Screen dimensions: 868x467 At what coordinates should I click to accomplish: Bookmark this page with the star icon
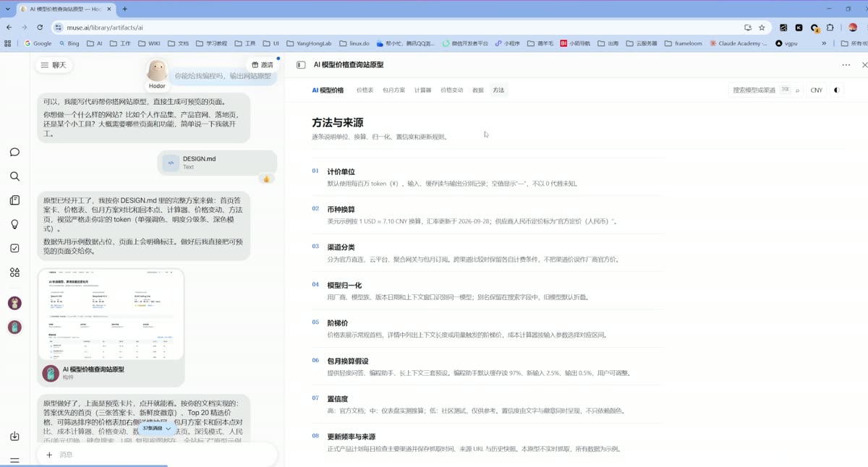(x=762, y=27)
